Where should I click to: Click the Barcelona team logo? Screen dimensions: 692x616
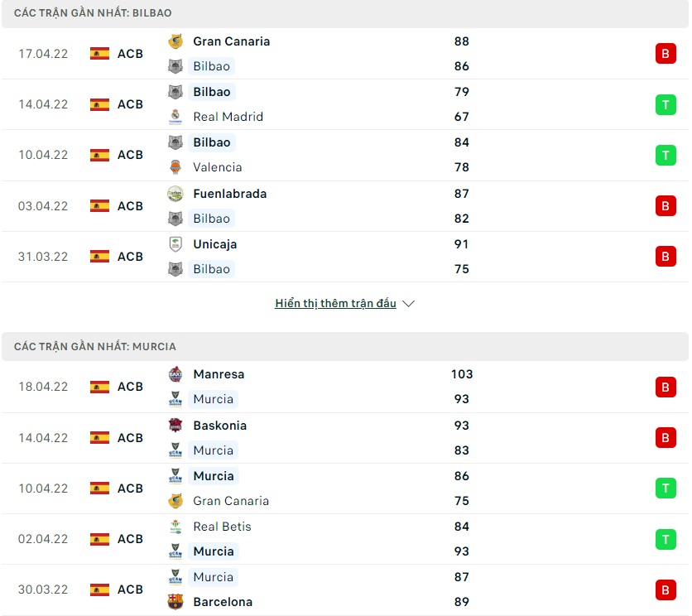click(x=175, y=602)
